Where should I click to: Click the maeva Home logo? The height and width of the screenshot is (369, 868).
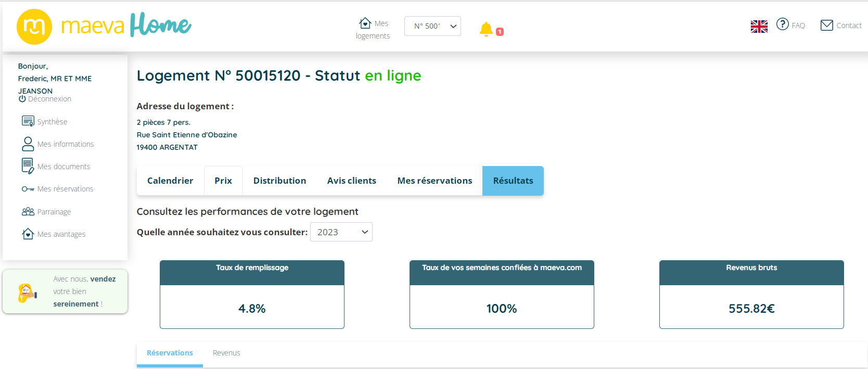point(104,26)
